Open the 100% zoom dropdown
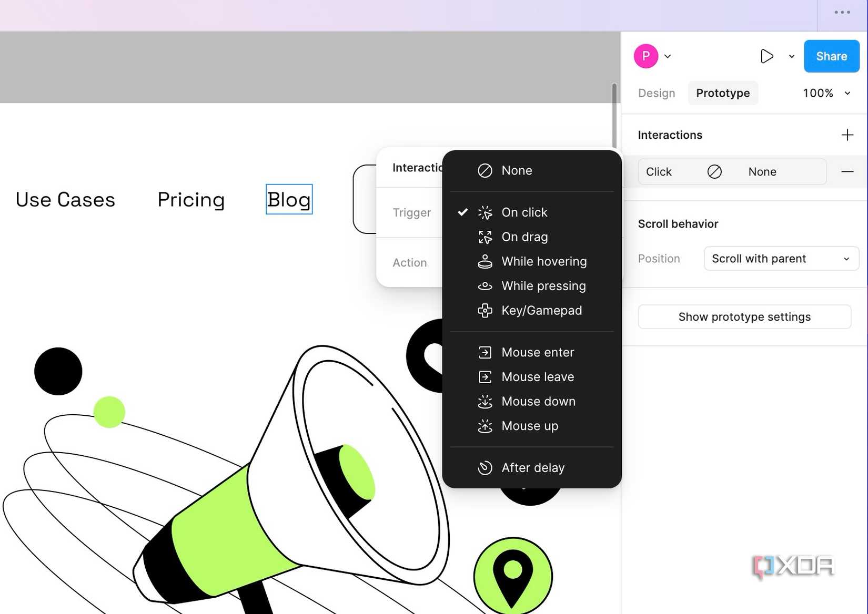868x614 pixels. (x=826, y=93)
